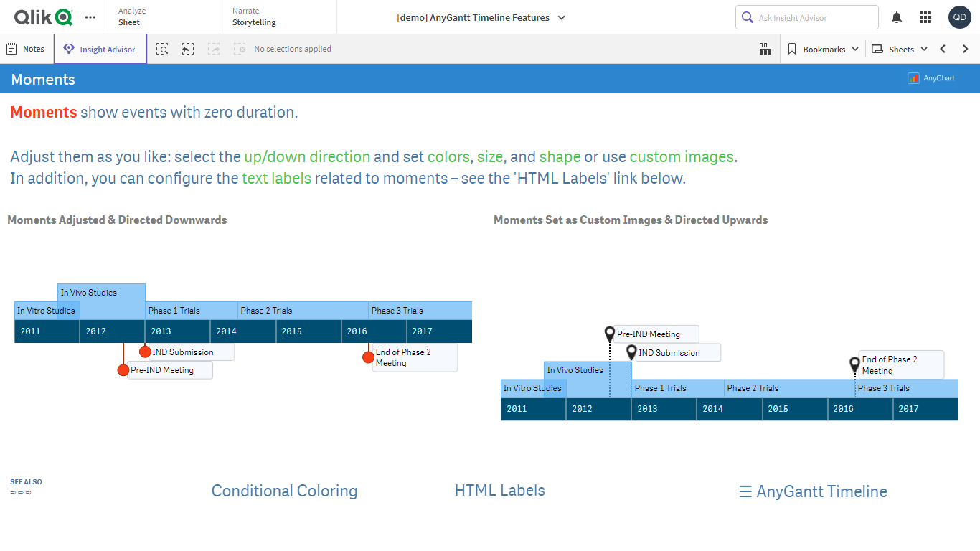
Task: Open the Conditional Coloring link
Action: pyautogui.click(x=284, y=491)
